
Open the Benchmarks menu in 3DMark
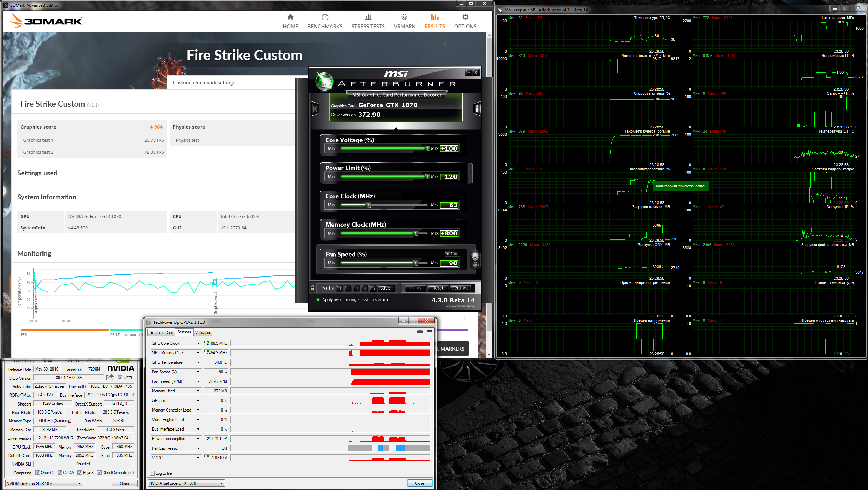click(325, 21)
